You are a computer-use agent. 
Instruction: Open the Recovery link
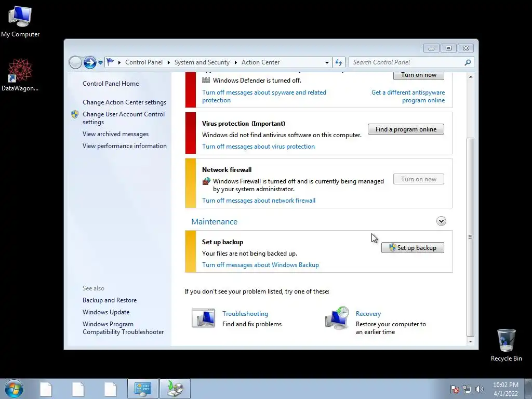[368, 314]
